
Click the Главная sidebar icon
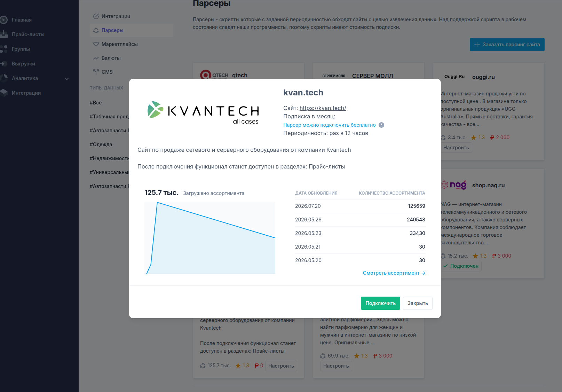[3, 20]
